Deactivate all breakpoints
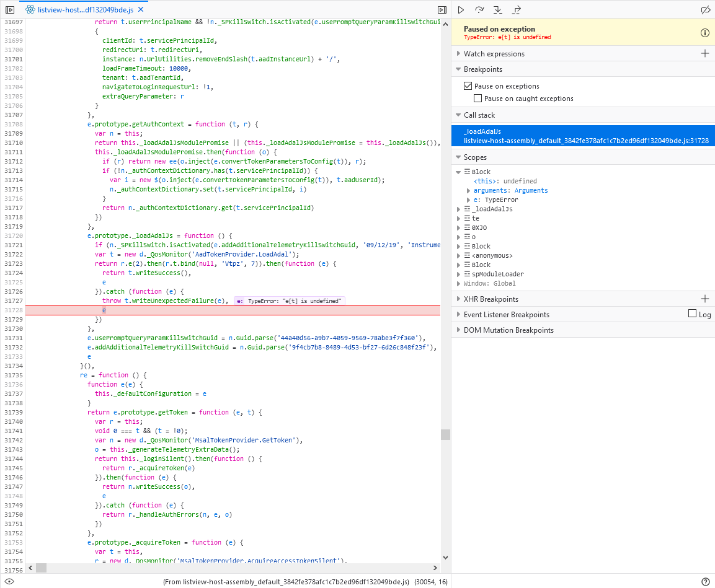The height and width of the screenshot is (588, 715). tap(706, 9)
